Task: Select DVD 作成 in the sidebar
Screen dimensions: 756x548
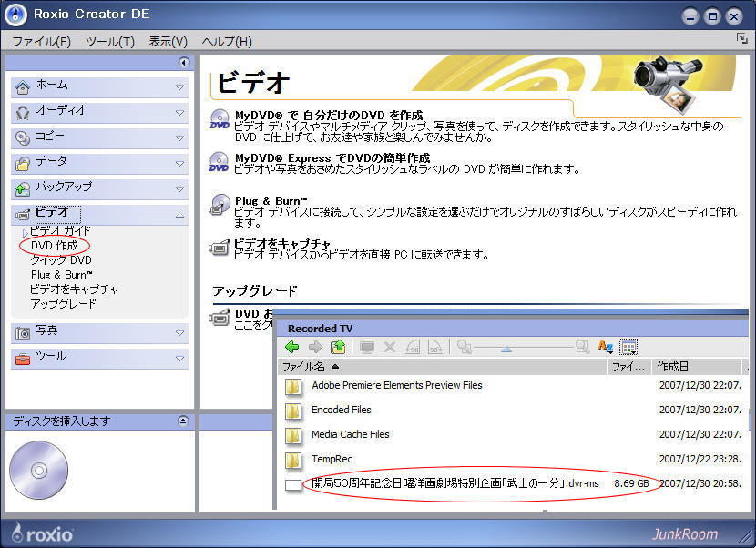Action: [x=55, y=246]
